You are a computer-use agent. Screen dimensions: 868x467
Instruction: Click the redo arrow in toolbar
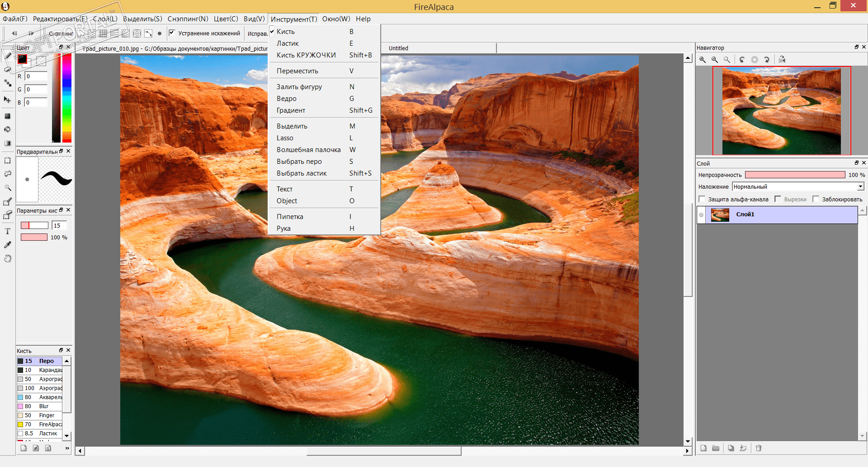[31, 33]
